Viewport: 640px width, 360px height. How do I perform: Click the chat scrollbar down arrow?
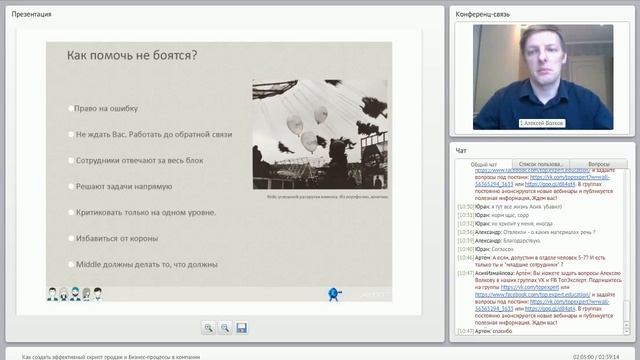coord(627,332)
